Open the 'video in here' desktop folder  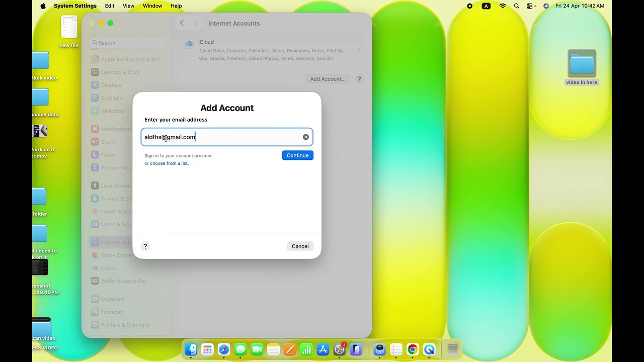coord(582,67)
